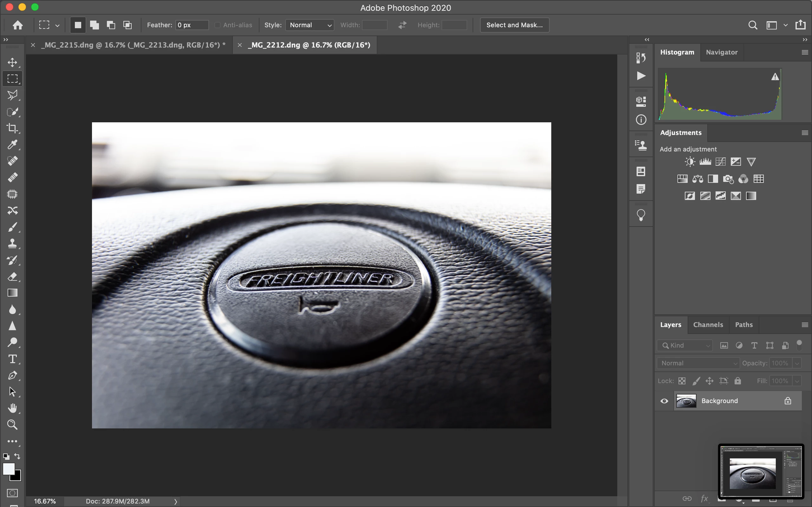Toggle lock all on layer
The image size is (812, 507).
click(737, 381)
